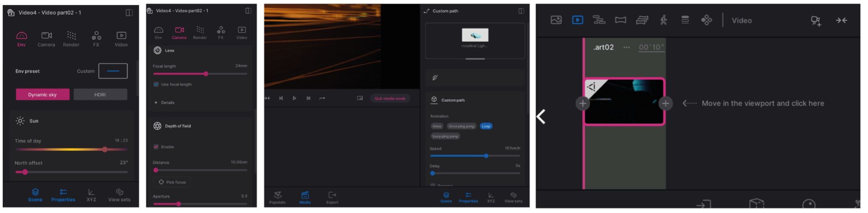
Task: Select the walking person icon in top toolbar
Action: (x=664, y=20)
